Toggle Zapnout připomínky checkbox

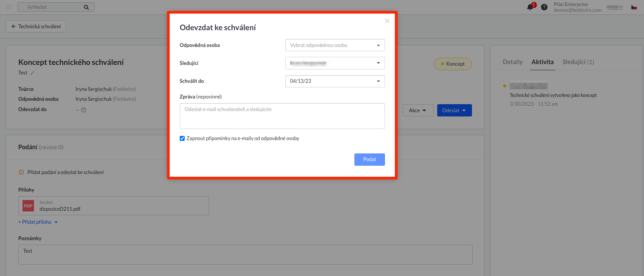182,139
